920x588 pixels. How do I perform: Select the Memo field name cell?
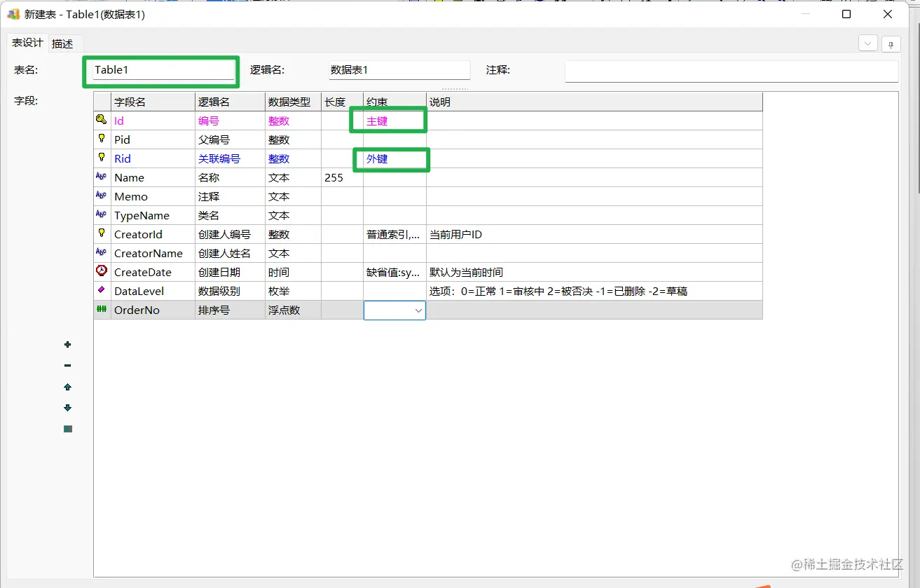[x=153, y=196]
